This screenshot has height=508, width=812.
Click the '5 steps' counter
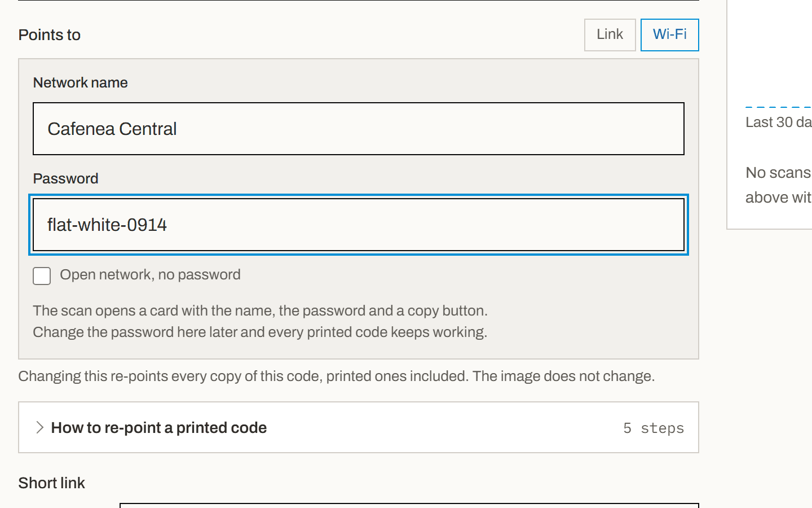point(654,428)
